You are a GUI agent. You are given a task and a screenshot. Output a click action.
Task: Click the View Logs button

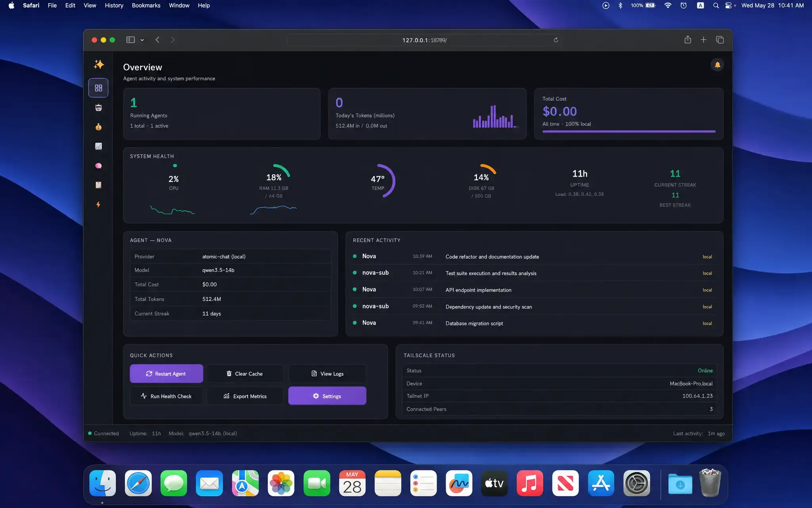327,373
